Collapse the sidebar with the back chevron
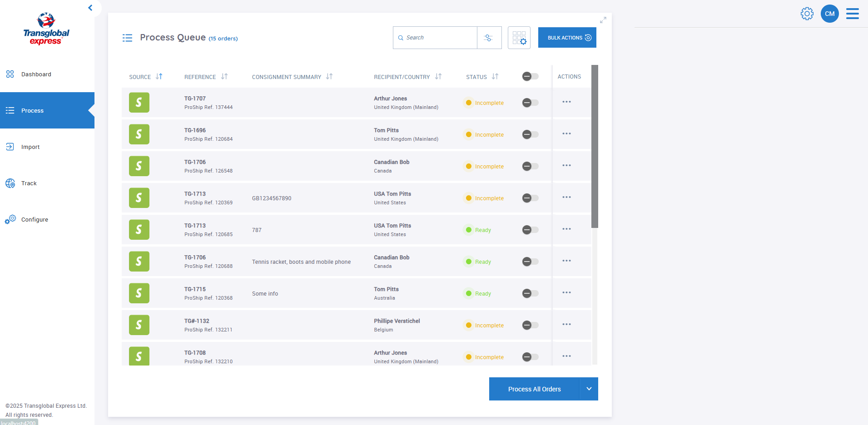The width and height of the screenshot is (868, 425). tap(90, 8)
